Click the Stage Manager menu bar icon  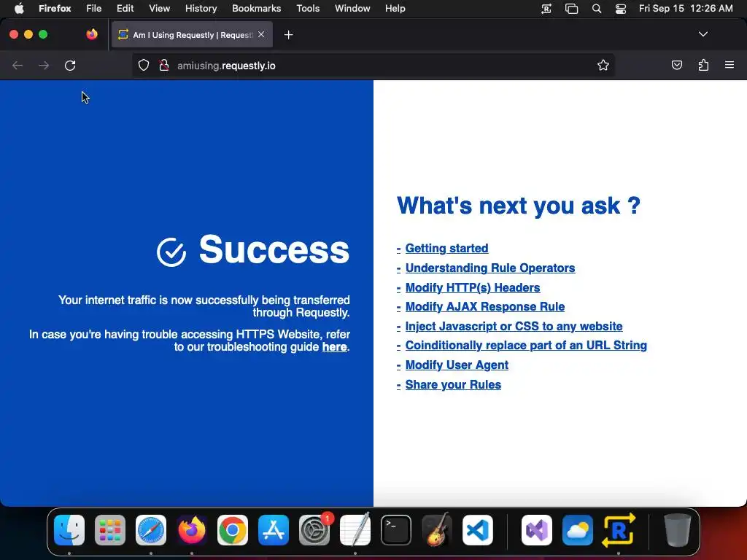[x=571, y=9]
